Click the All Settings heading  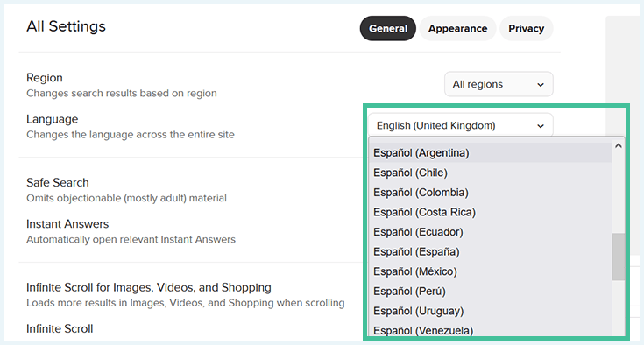click(x=66, y=26)
